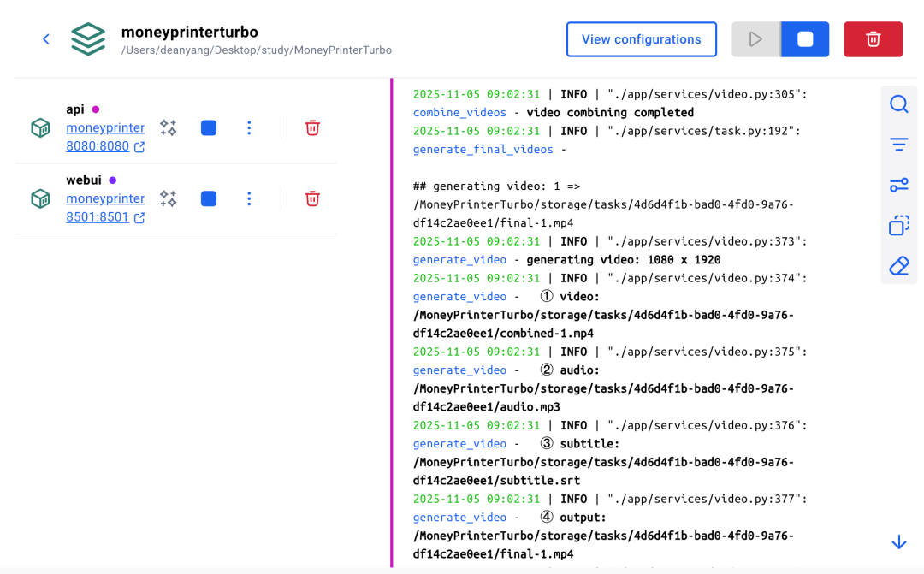Click the back arrow to return to containers
924x574 pixels.
pyautogui.click(x=46, y=39)
